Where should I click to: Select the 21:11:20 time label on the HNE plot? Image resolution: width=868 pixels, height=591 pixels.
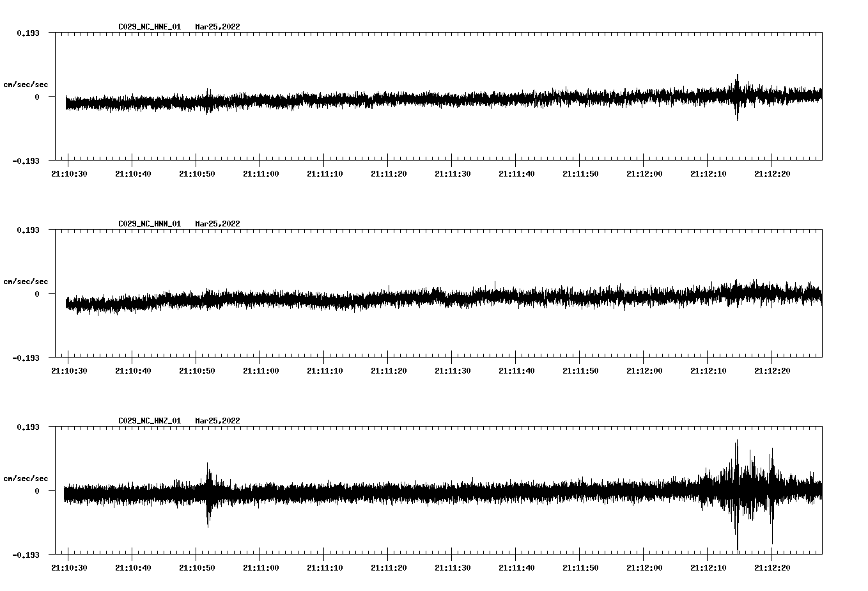[x=389, y=174]
